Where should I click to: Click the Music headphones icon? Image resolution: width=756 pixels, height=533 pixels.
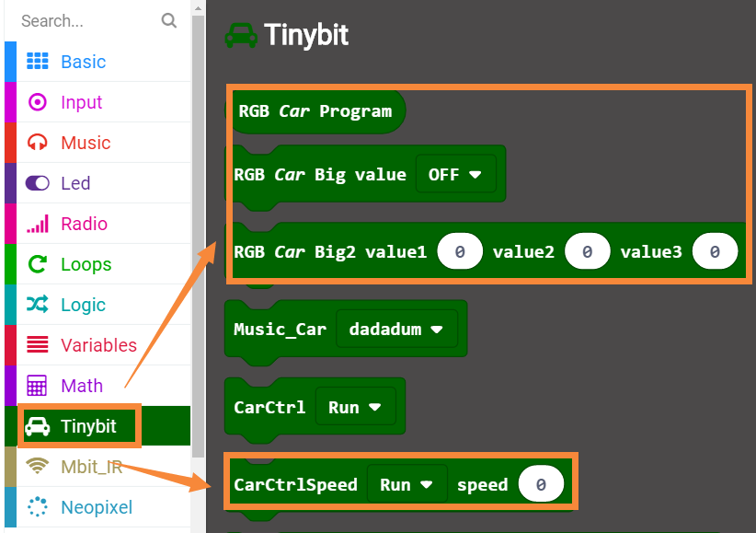point(37,143)
